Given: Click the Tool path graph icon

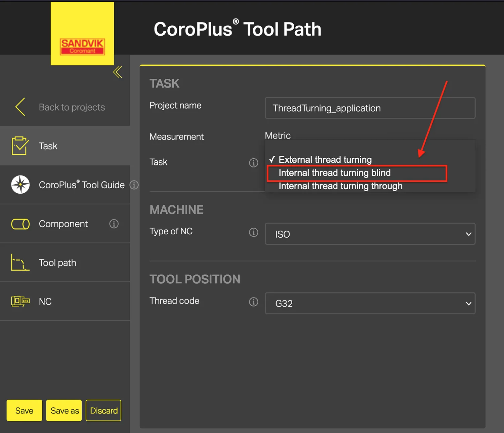Looking at the screenshot, I should pyautogui.click(x=20, y=263).
